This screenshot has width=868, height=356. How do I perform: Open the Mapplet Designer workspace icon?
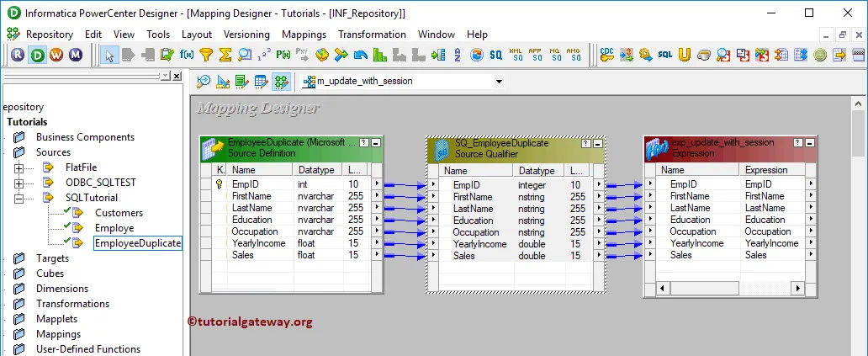pyautogui.click(x=262, y=82)
